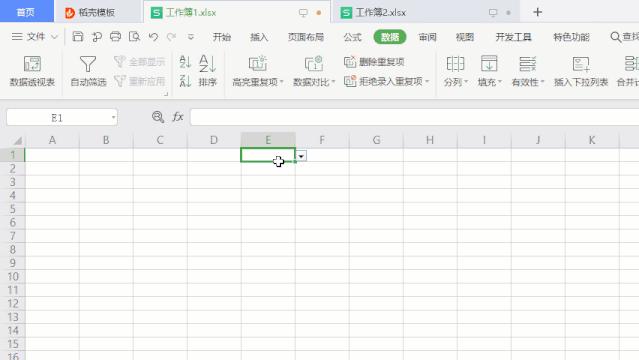This screenshot has height=360, width=639.
Task: Click the zoom magnifier beside formula bar
Action: [158, 117]
